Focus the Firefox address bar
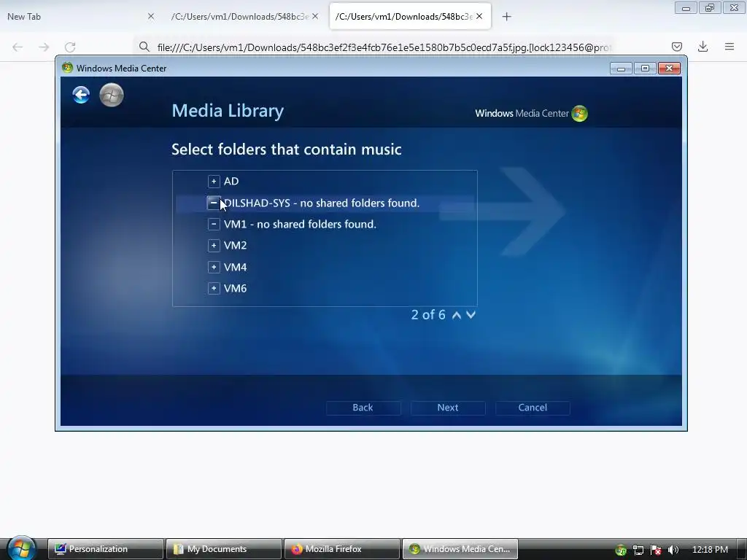Image resolution: width=747 pixels, height=560 pixels. point(384,47)
